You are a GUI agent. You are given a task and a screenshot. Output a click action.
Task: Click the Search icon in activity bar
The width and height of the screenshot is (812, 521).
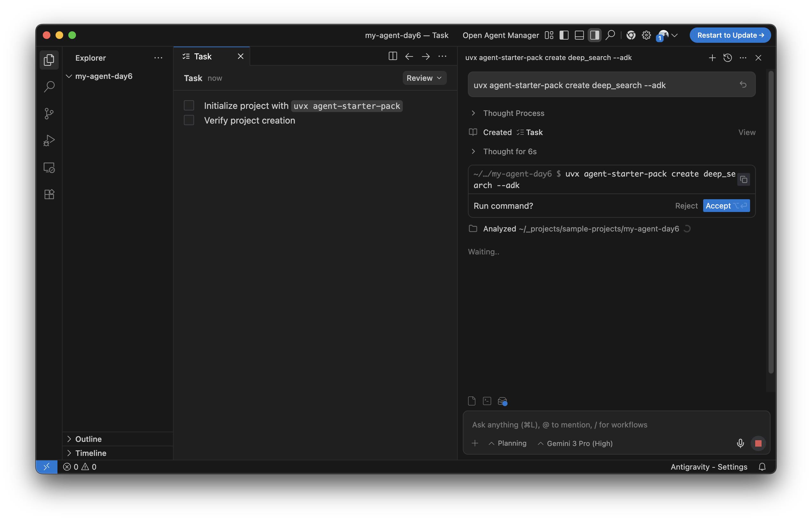(x=49, y=87)
